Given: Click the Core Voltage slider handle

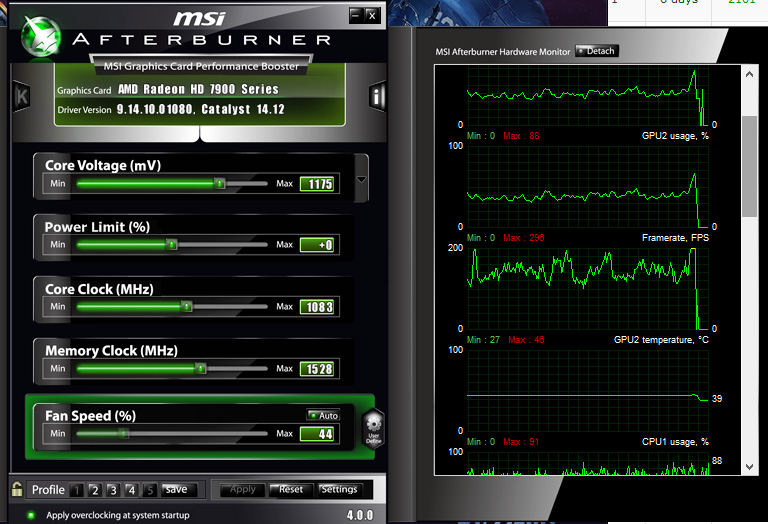Looking at the screenshot, I should pos(220,184).
